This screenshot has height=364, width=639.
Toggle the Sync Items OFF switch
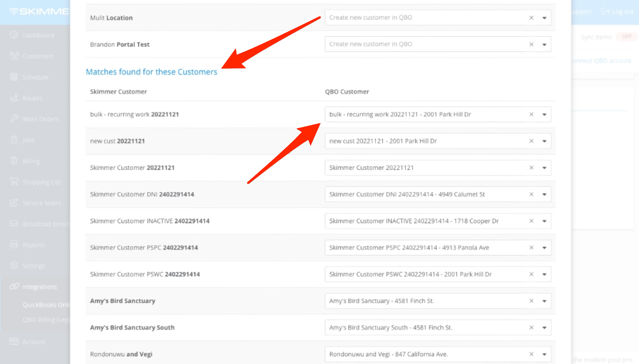point(626,37)
